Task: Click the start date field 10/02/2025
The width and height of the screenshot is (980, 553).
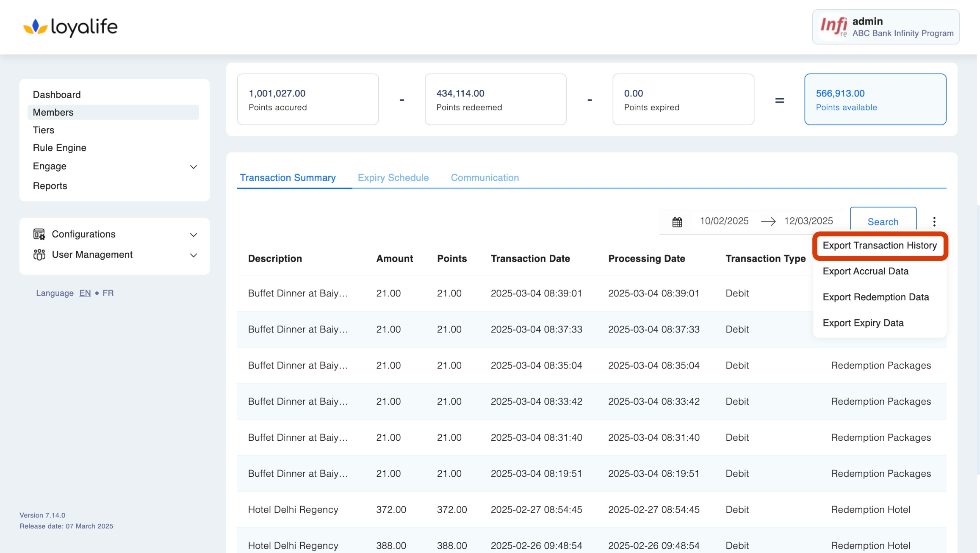Action: [x=724, y=221]
